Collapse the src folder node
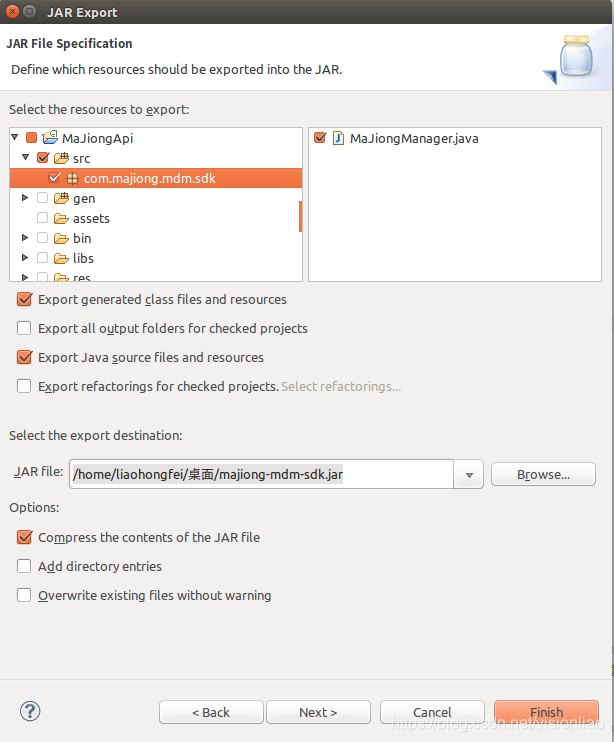The width and height of the screenshot is (614, 742). [26, 157]
